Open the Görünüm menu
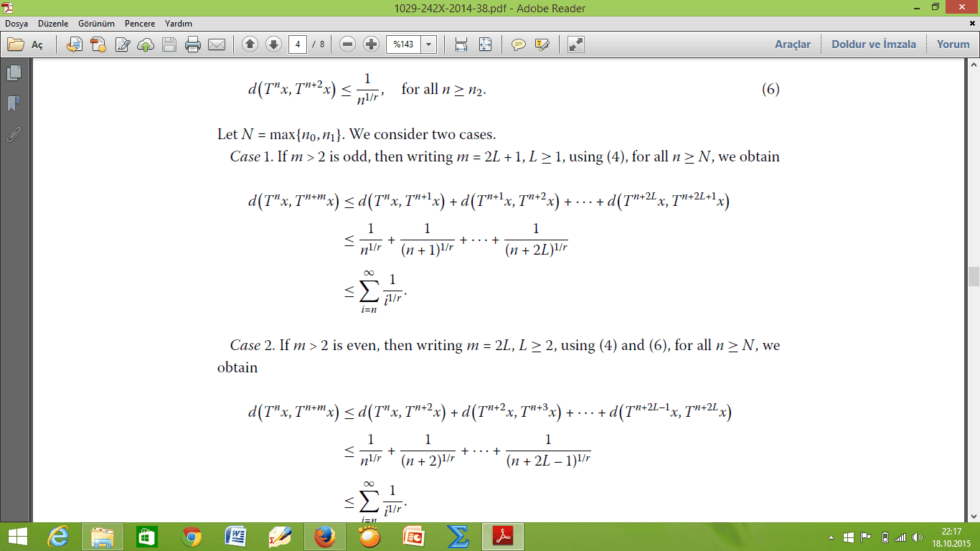The image size is (980, 551). [x=96, y=24]
